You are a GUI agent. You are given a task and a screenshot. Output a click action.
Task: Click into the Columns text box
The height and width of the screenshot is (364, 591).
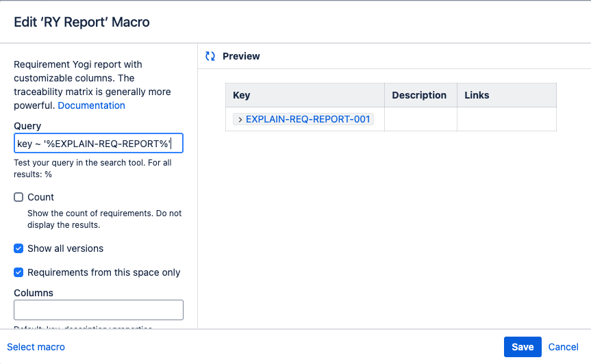tap(98, 310)
